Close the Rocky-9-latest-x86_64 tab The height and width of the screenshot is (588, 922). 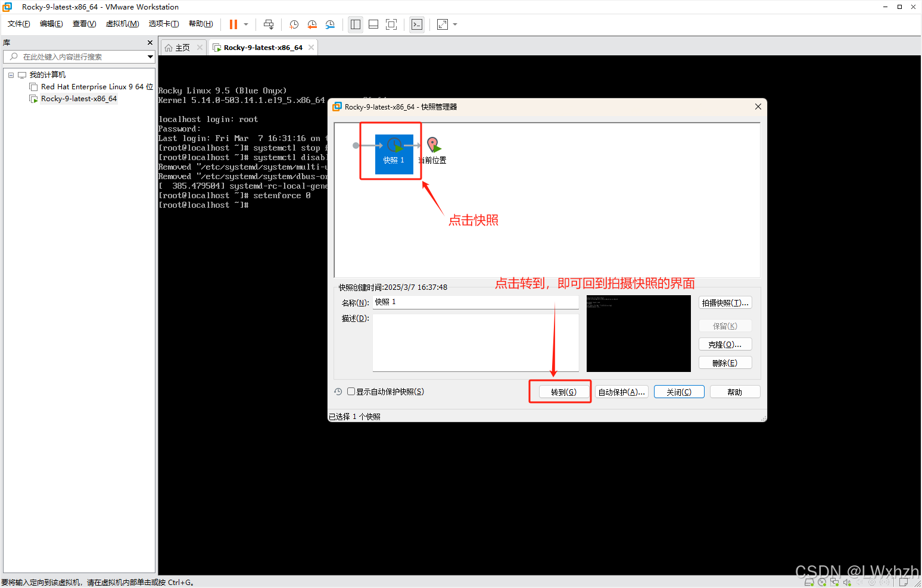tap(311, 48)
